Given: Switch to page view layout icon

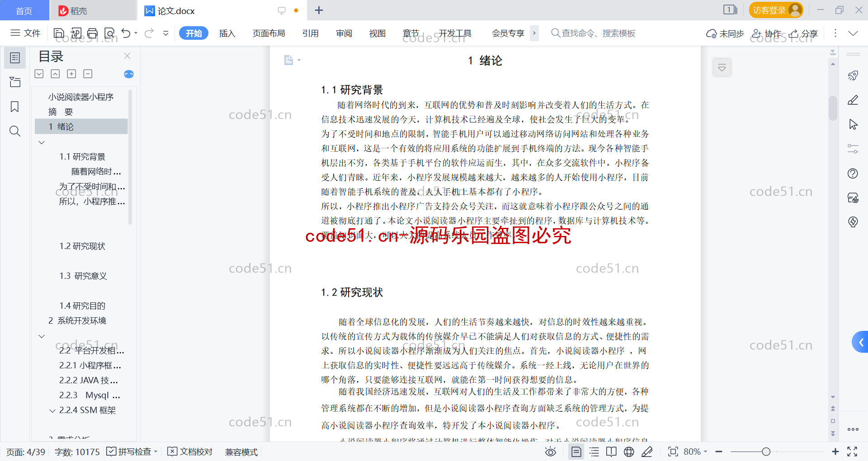Looking at the screenshot, I should click(x=576, y=452).
